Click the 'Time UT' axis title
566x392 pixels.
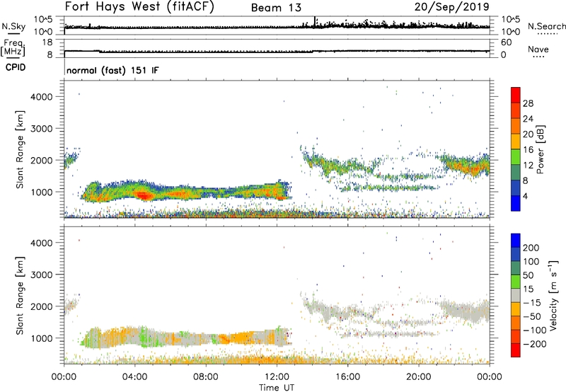(277, 388)
